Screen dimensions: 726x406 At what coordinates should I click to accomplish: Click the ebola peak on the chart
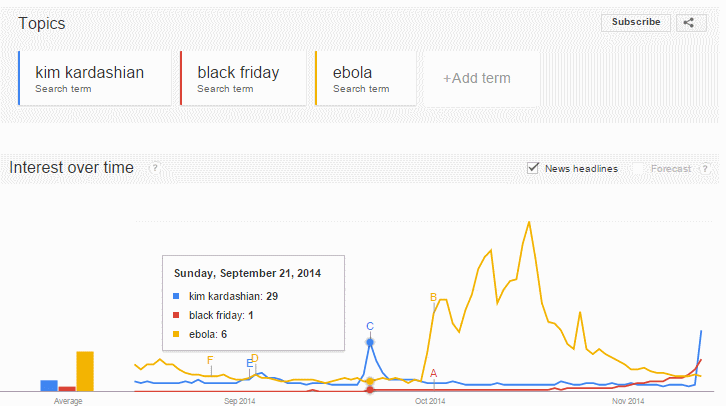tap(529, 223)
